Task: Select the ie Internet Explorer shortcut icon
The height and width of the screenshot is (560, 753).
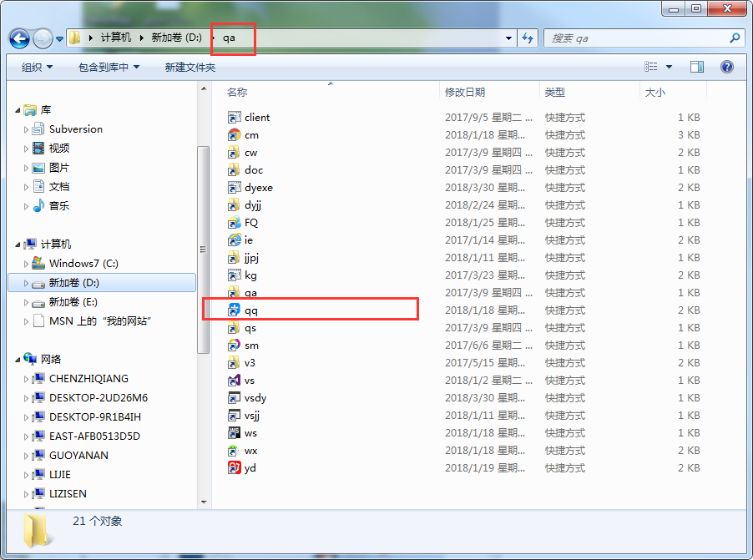Action: (234, 240)
